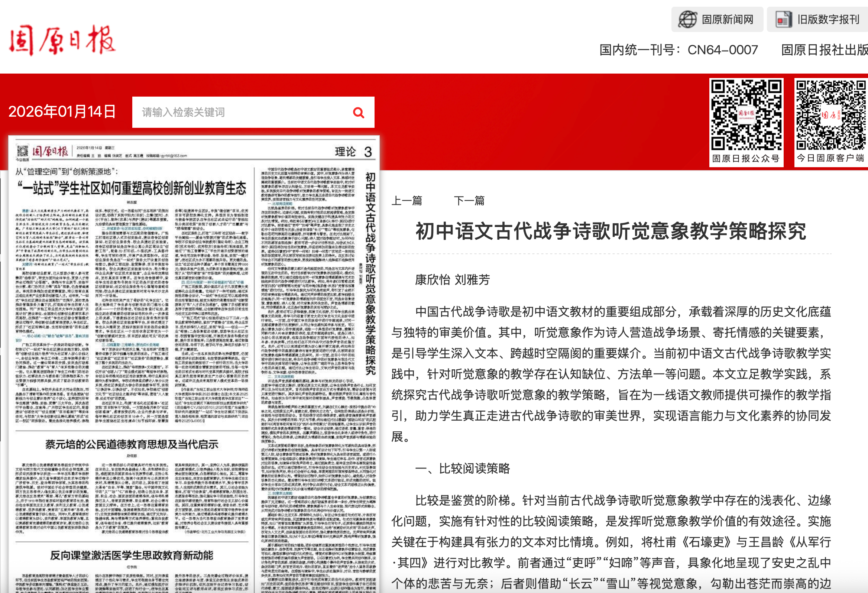This screenshot has width=868, height=593.
Task: Click the date 2026年01月14日
Action: tap(62, 112)
